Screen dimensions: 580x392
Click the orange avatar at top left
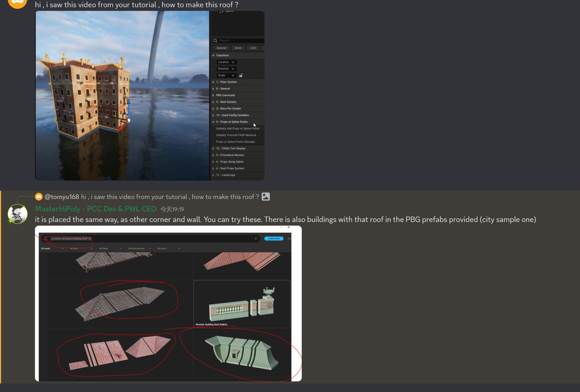[x=18, y=2]
